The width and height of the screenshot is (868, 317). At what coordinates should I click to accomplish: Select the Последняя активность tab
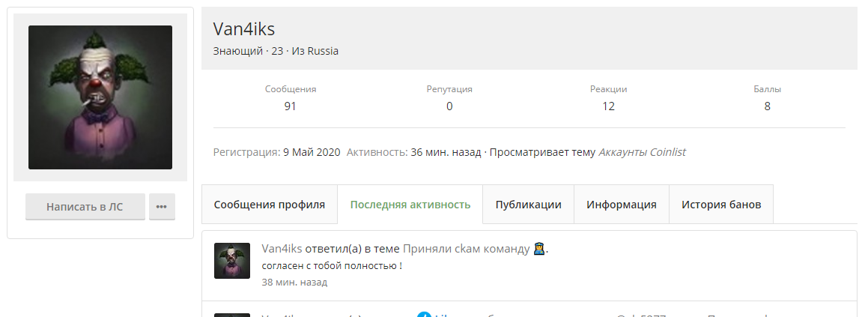point(410,205)
